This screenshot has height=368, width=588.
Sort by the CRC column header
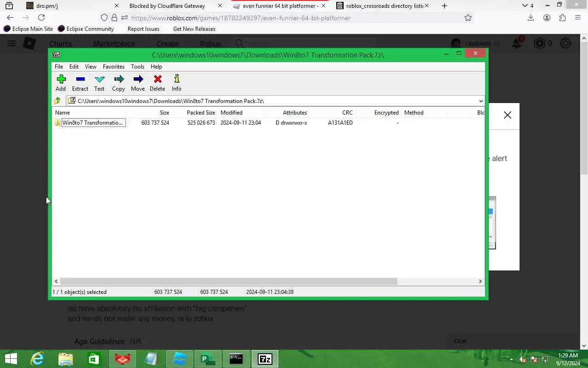(347, 112)
